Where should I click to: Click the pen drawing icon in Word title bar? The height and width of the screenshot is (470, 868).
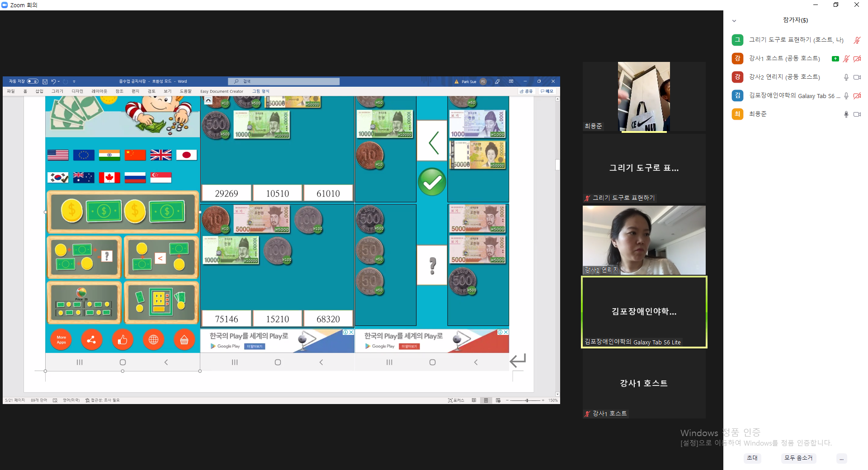pos(497,82)
